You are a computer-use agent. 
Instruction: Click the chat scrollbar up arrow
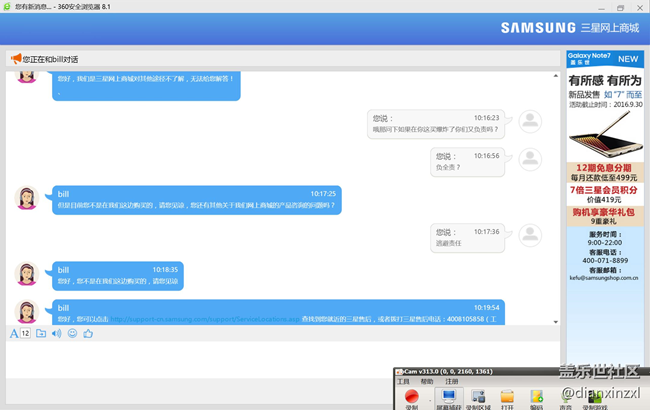(x=555, y=76)
